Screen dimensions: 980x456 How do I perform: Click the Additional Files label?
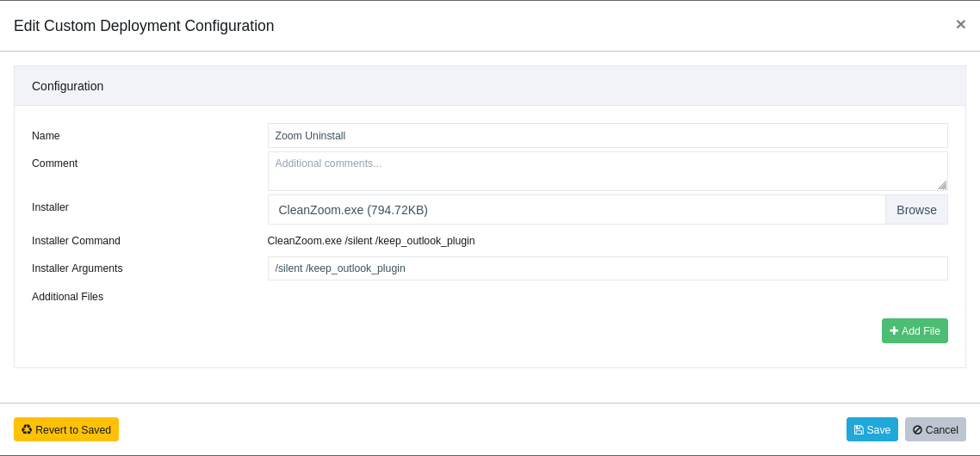pyautogui.click(x=67, y=296)
